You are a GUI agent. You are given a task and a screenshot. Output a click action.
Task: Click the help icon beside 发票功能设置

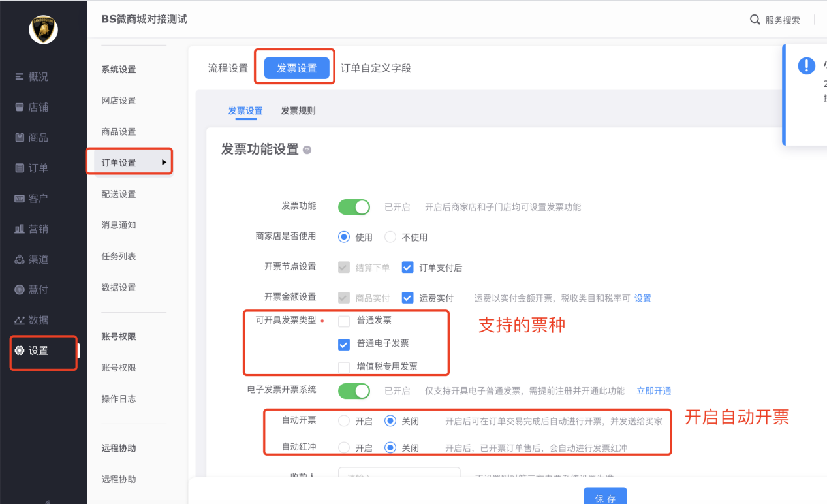pyautogui.click(x=307, y=150)
